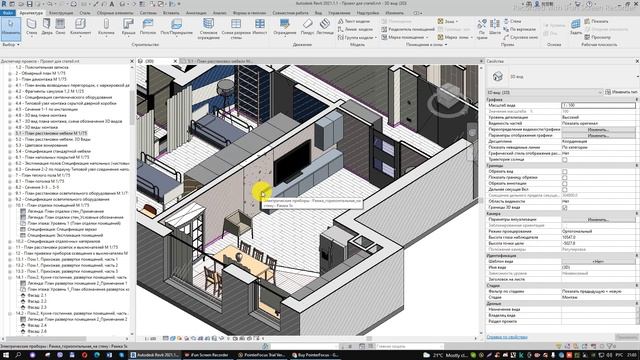
Task: Collapse the Графика properties section
Action: (636, 99)
